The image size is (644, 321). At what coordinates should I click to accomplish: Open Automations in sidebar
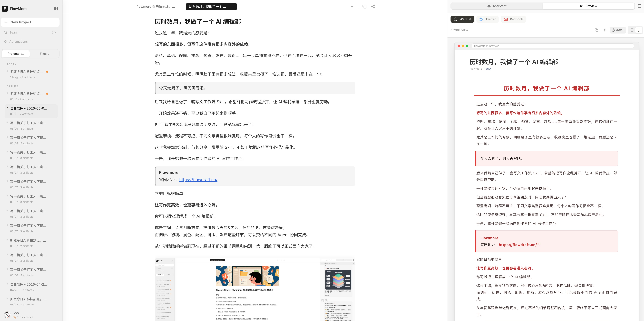(x=30, y=41)
